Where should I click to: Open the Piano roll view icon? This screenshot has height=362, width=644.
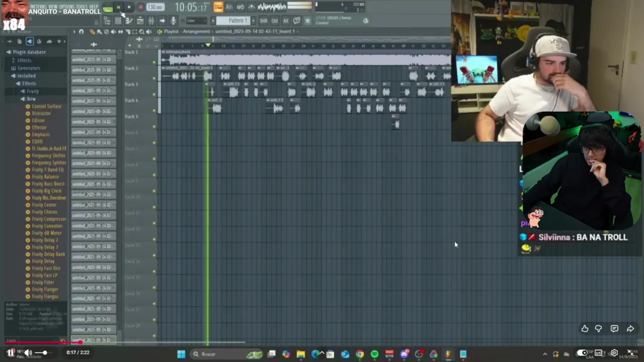[129, 21]
